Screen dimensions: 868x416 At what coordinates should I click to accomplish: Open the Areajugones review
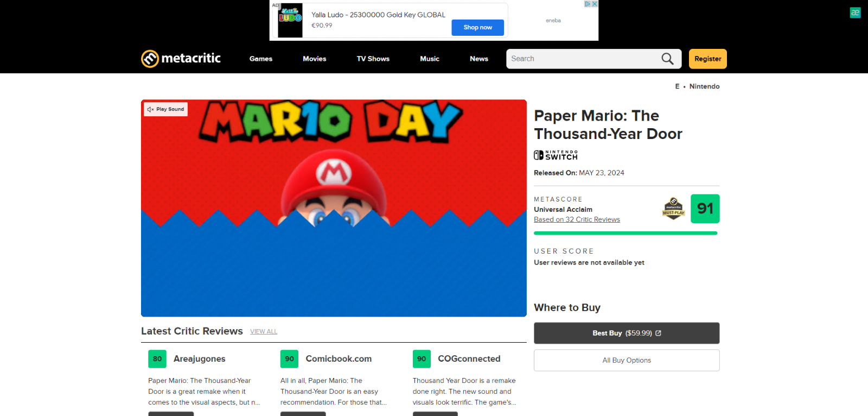click(x=200, y=359)
